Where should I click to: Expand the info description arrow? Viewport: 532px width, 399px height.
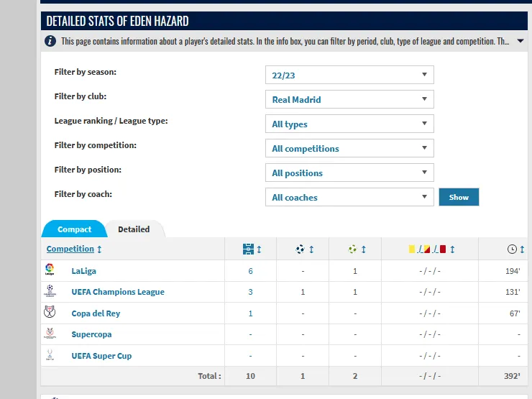coord(520,41)
